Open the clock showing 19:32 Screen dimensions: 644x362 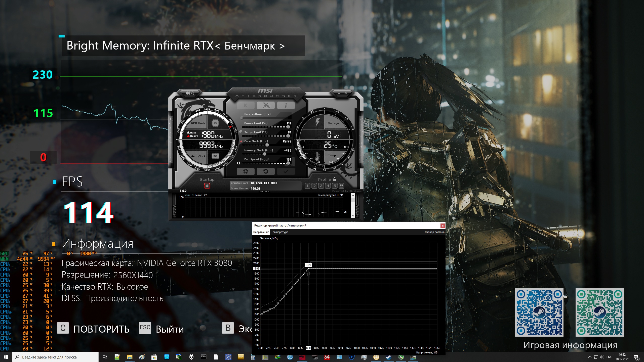coord(622,357)
